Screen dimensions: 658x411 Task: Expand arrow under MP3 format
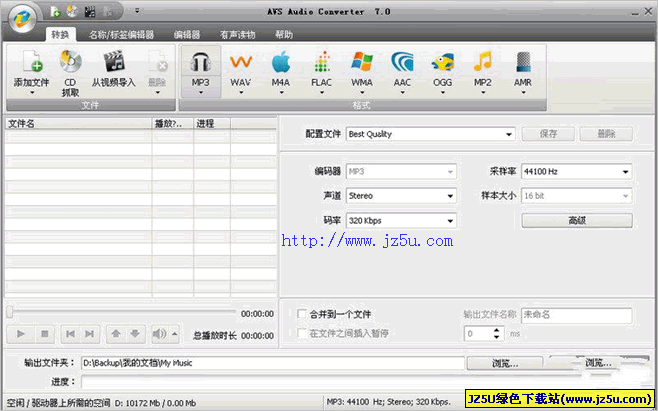[201, 92]
